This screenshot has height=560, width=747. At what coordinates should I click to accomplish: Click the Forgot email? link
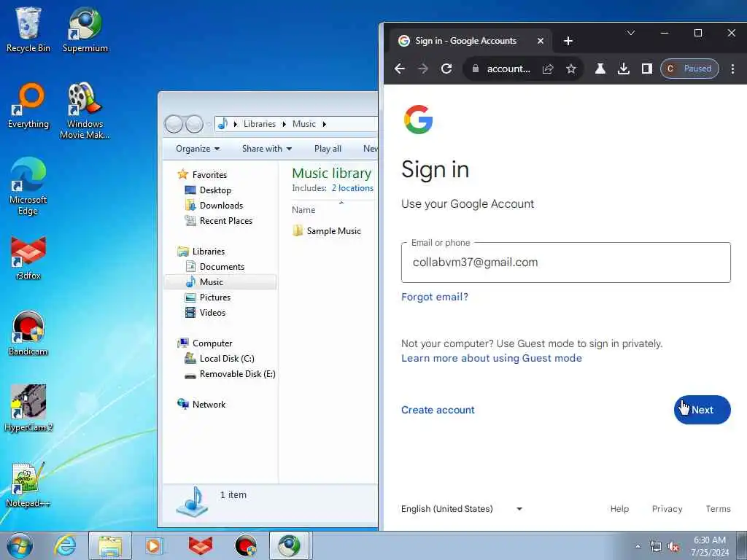(x=435, y=297)
